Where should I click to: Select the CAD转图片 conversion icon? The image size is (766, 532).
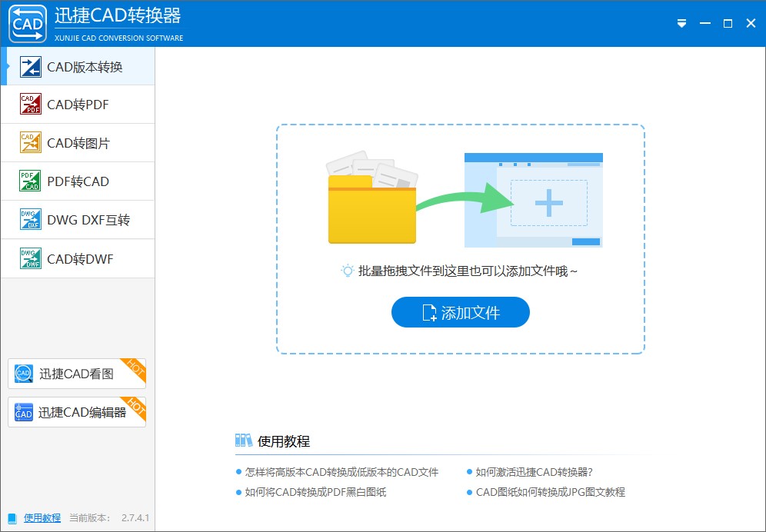click(29, 142)
